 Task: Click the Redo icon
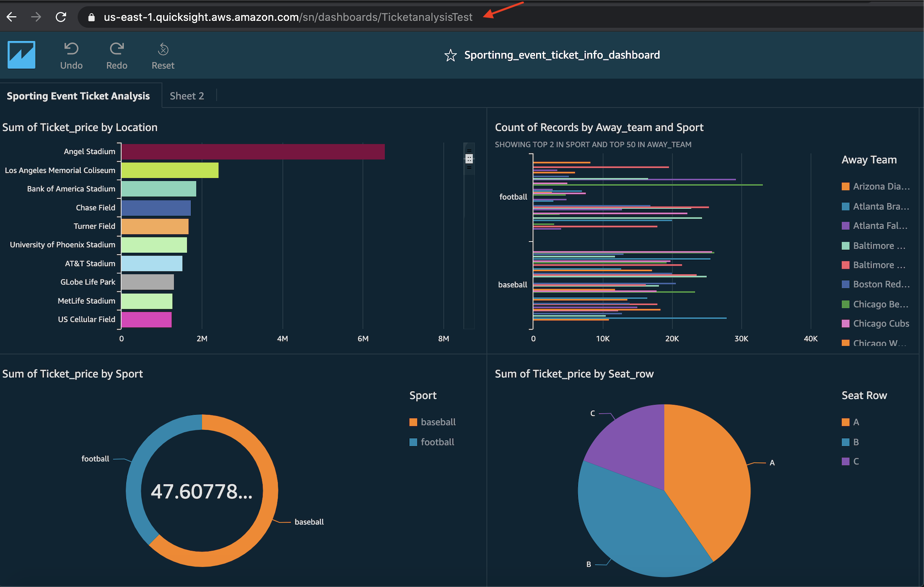click(x=117, y=49)
